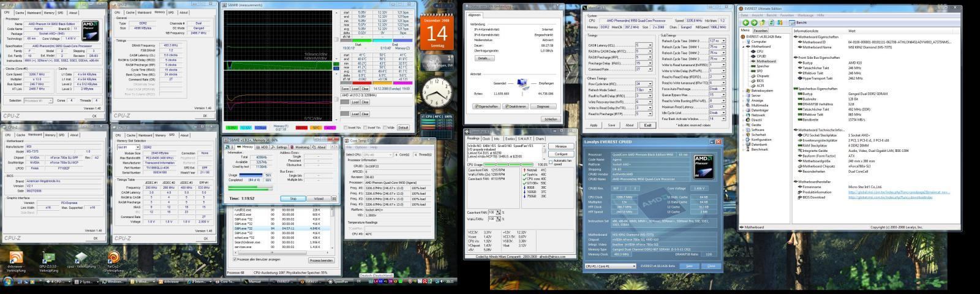Screen dimensions: 980x294
Task: Open the GPU-Z.0.3.0 desktop shortcut
Action: coord(49,262)
